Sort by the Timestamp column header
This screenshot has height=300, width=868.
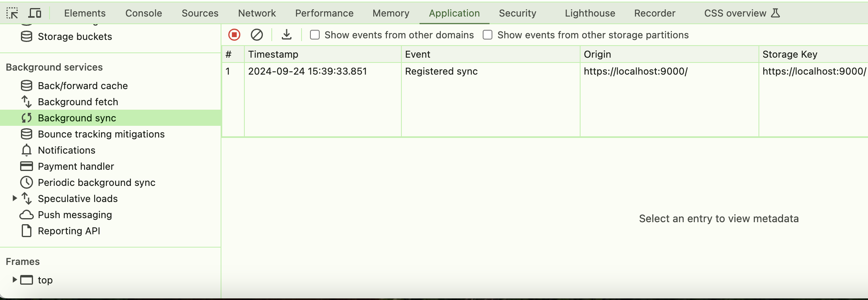(x=322, y=54)
